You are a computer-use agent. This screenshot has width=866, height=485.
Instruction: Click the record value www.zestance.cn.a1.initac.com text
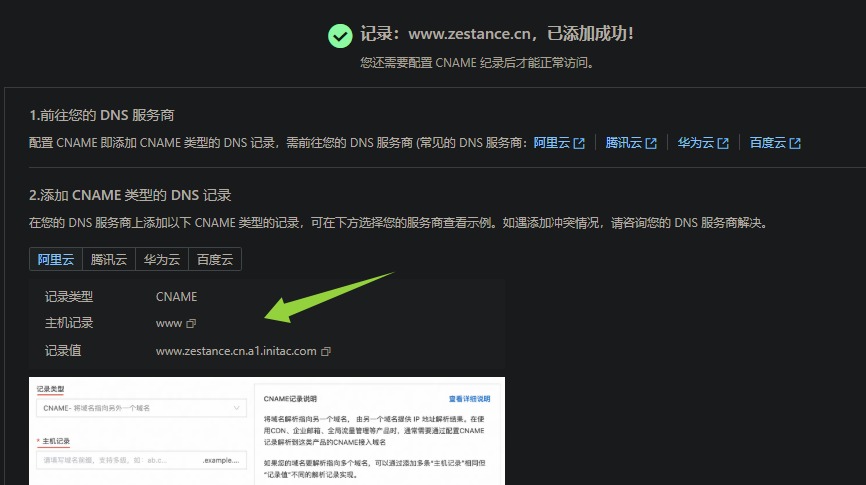click(x=236, y=351)
